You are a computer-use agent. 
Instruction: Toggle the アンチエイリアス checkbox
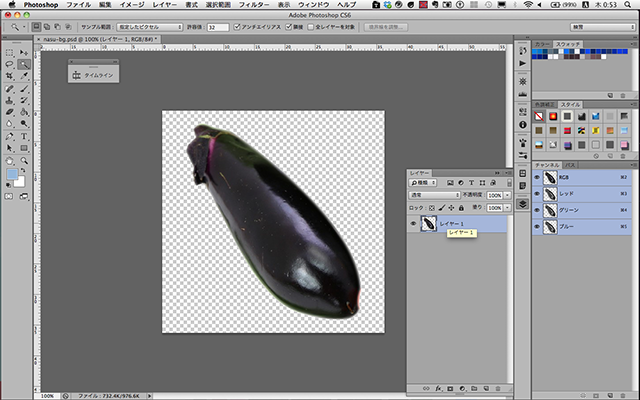(x=236, y=27)
